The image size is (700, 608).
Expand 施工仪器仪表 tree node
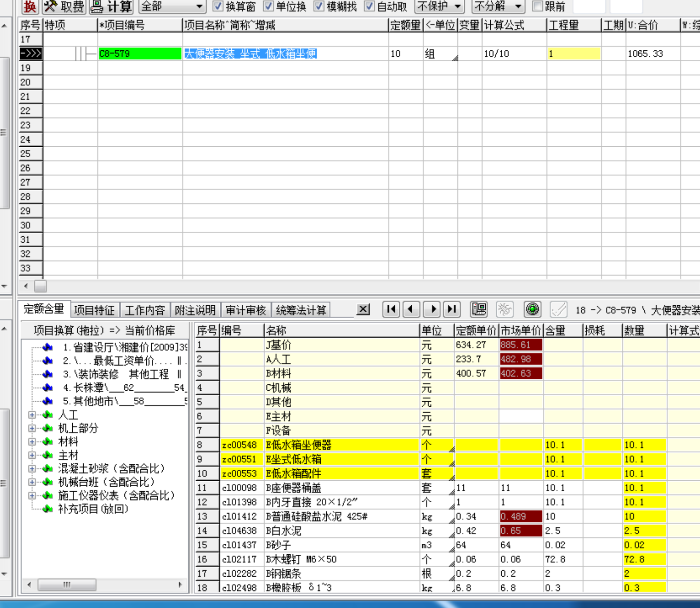pyautogui.click(x=32, y=496)
